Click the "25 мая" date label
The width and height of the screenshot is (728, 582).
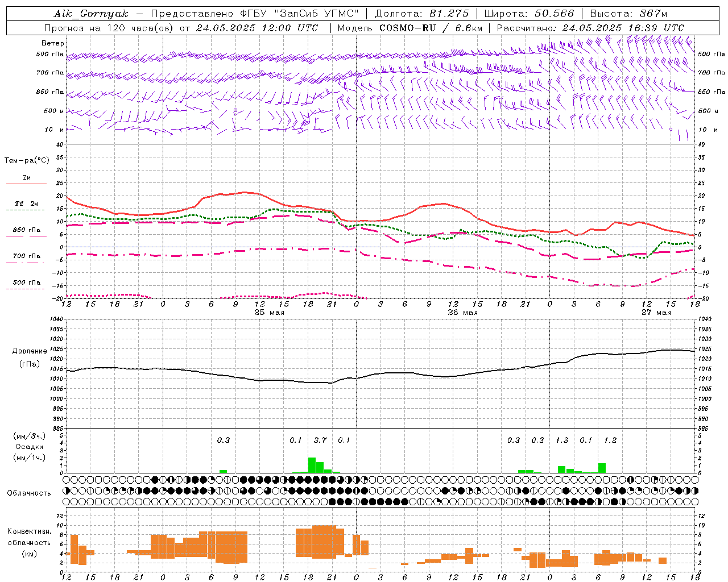[x=269, y=313]
